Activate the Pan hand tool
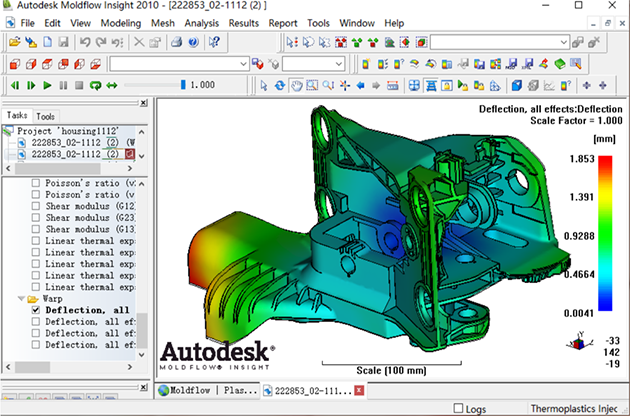Image resolution: width=630 pixels, height=416 pixels. click(296, 85)
